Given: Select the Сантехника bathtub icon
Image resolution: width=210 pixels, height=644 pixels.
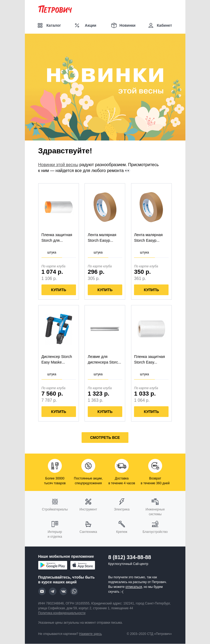Looking at the screenshot, I should 88,524.
